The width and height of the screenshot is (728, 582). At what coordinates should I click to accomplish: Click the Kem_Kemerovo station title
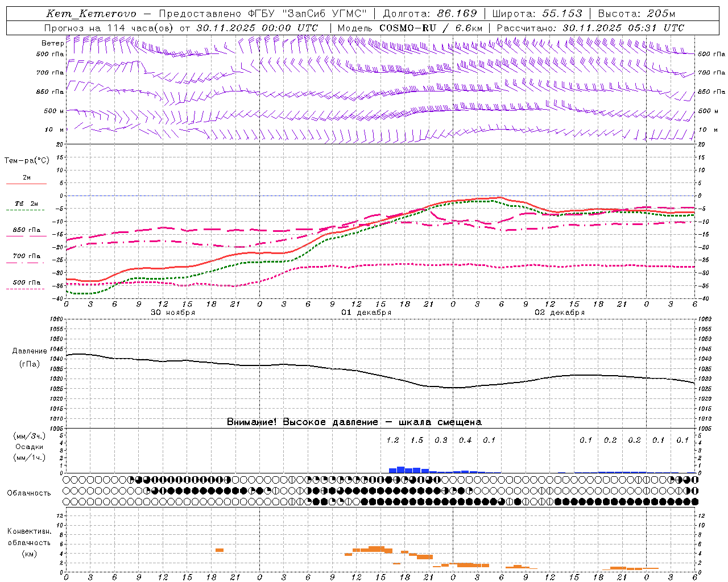tap(91, 14)
